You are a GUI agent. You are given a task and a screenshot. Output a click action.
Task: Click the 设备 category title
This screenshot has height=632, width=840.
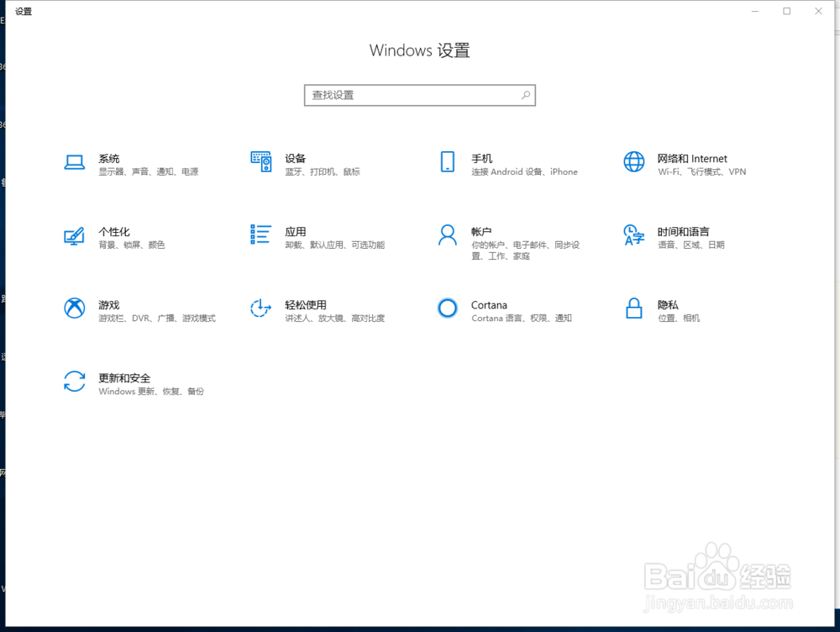click(x=295, y=159)
